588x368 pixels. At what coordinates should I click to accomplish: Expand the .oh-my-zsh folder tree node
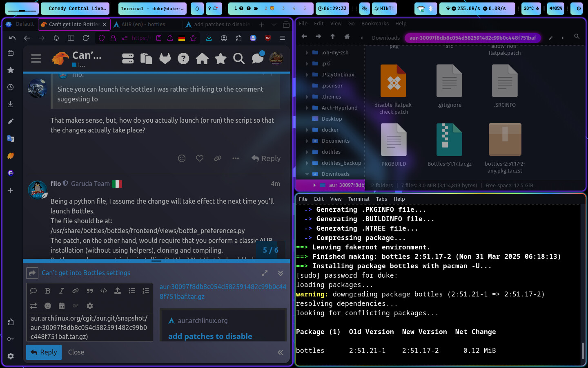(x=307, y=52)
